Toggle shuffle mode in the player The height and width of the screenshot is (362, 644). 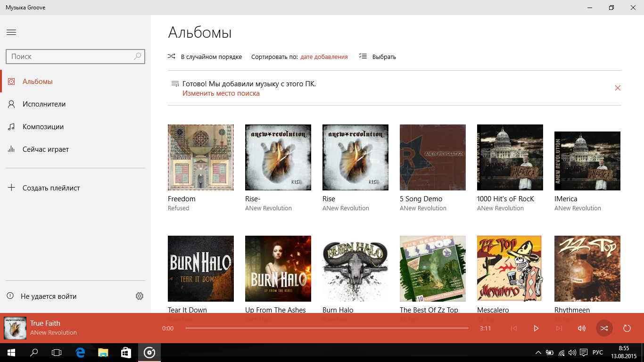click(604, 328)
